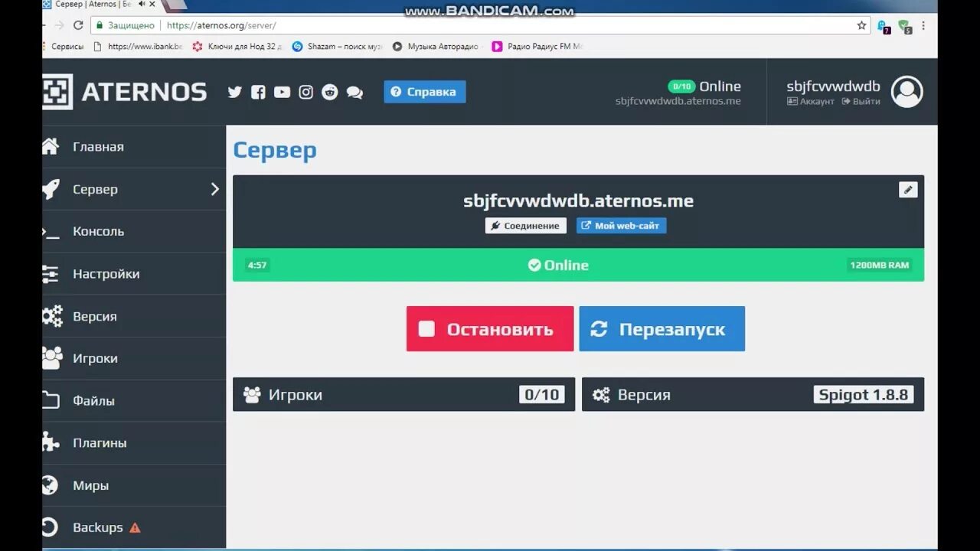Click the 0/10 Online header badge
Viewport: 980px width, 551px height.
(x=681, y=86)
